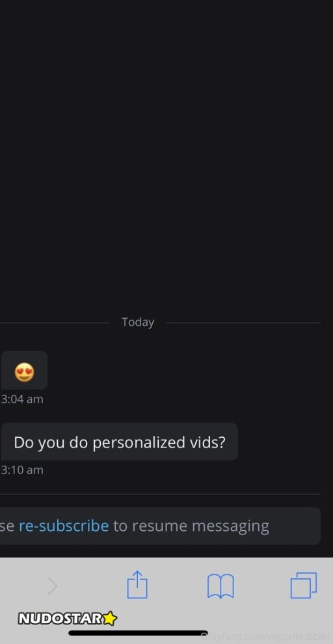This screenshot has height=644, width=333.
Task: Click the empty chat area above Today
Action: pos(166,156)
